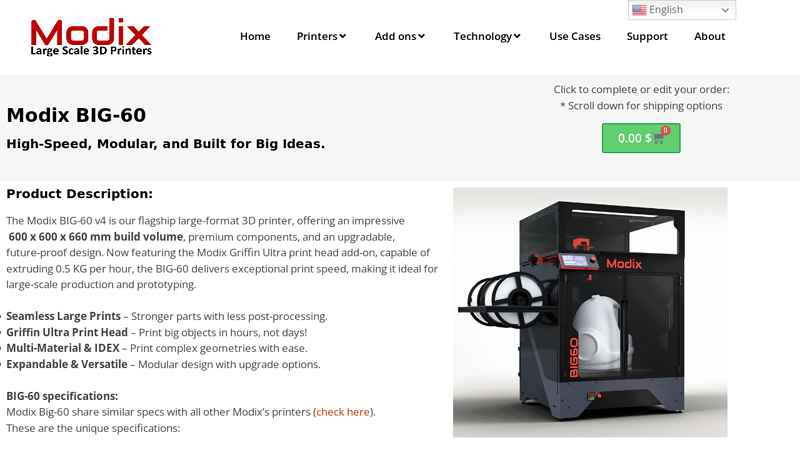Click the green 0.00 $ cart button
Screen dimensions: 800x450
pyautogui.click(x=641, y=138)
